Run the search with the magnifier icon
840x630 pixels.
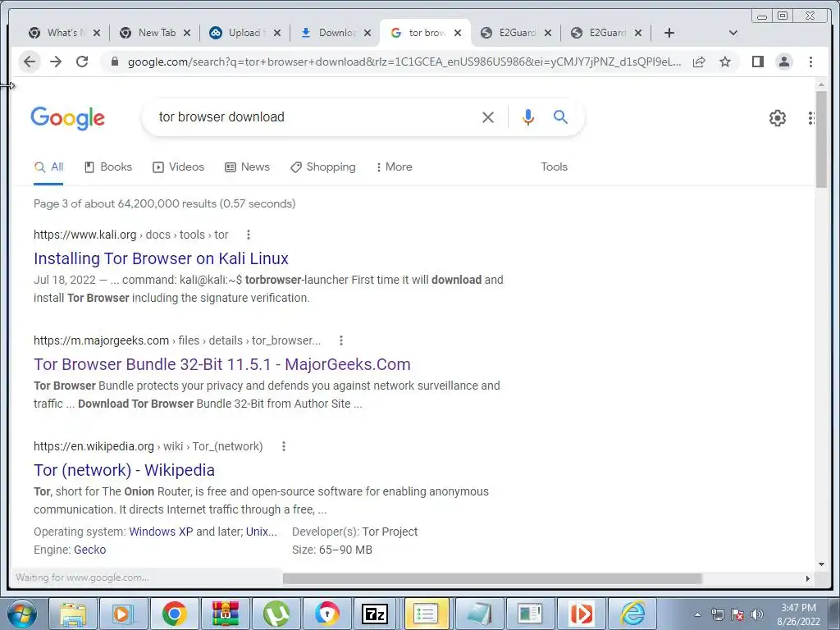(560, 116)
